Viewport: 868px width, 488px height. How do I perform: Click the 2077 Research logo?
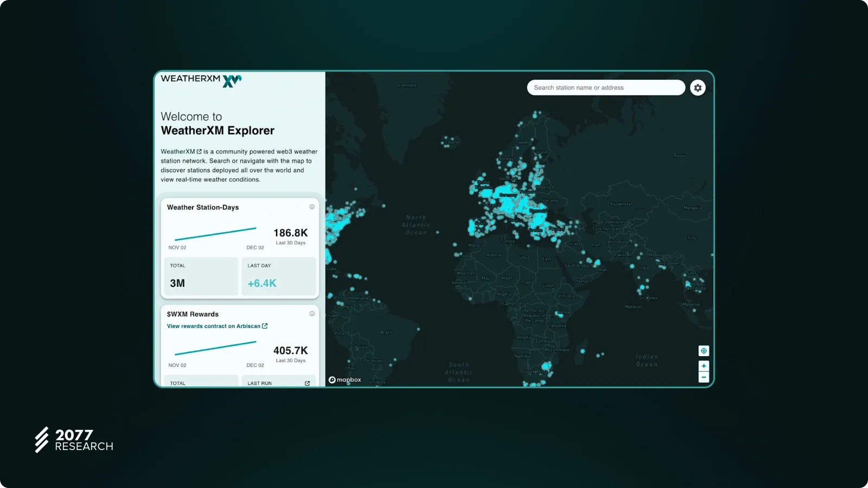click(74, 440)
